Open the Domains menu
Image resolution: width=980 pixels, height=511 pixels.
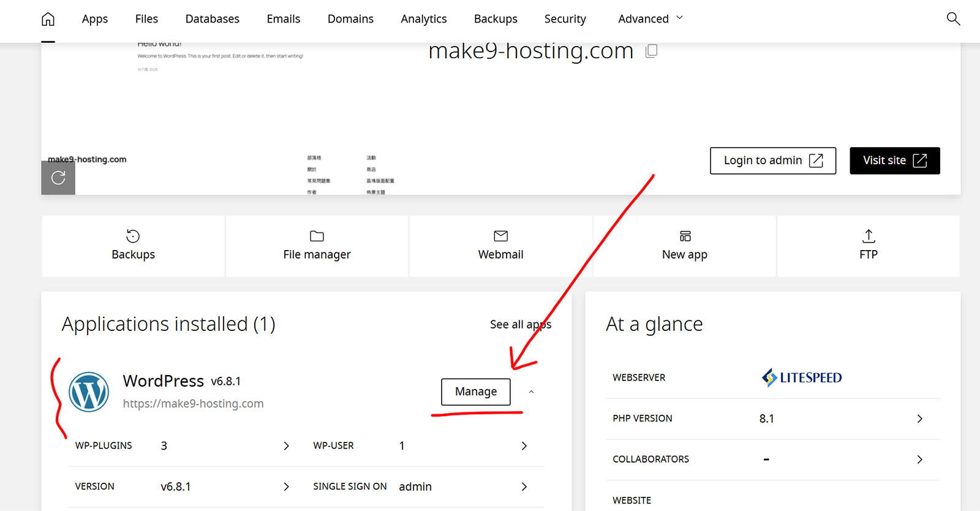point(350,19)
